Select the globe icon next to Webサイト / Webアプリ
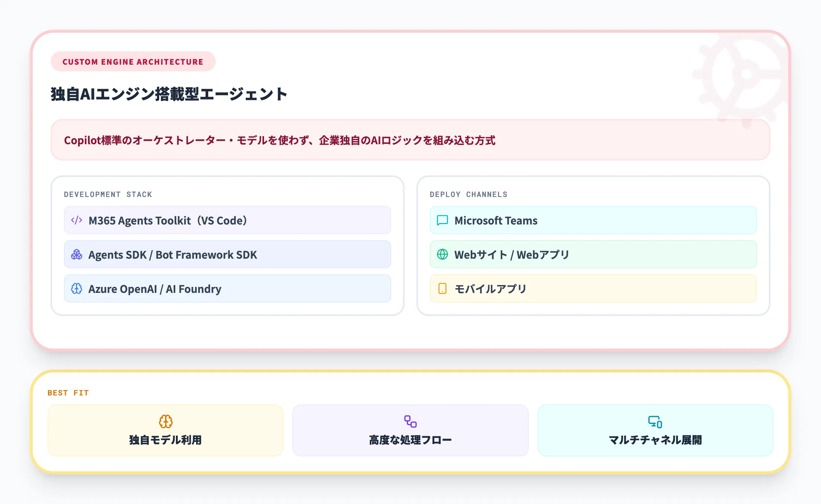821x504 pixels. coord(442,254)
